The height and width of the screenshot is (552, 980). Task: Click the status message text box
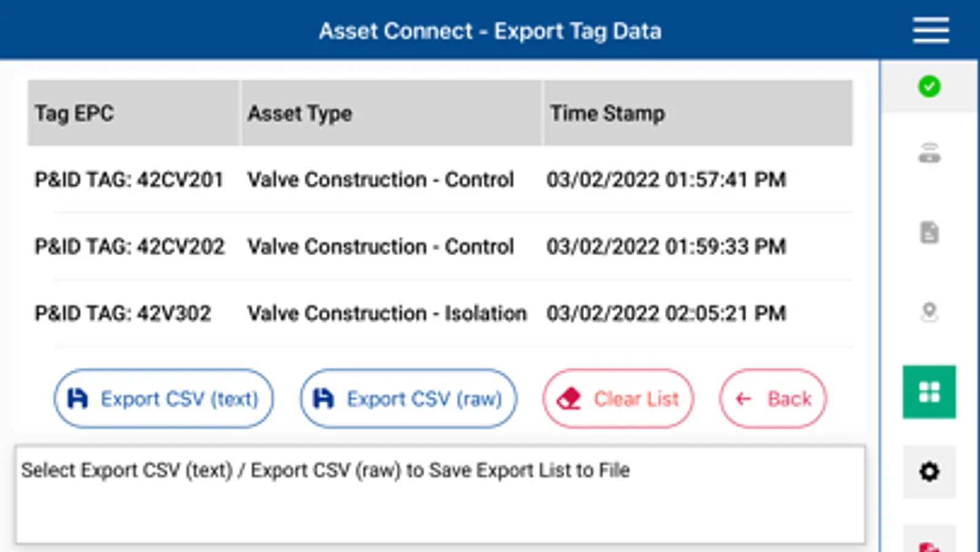(x=440, y=494)
